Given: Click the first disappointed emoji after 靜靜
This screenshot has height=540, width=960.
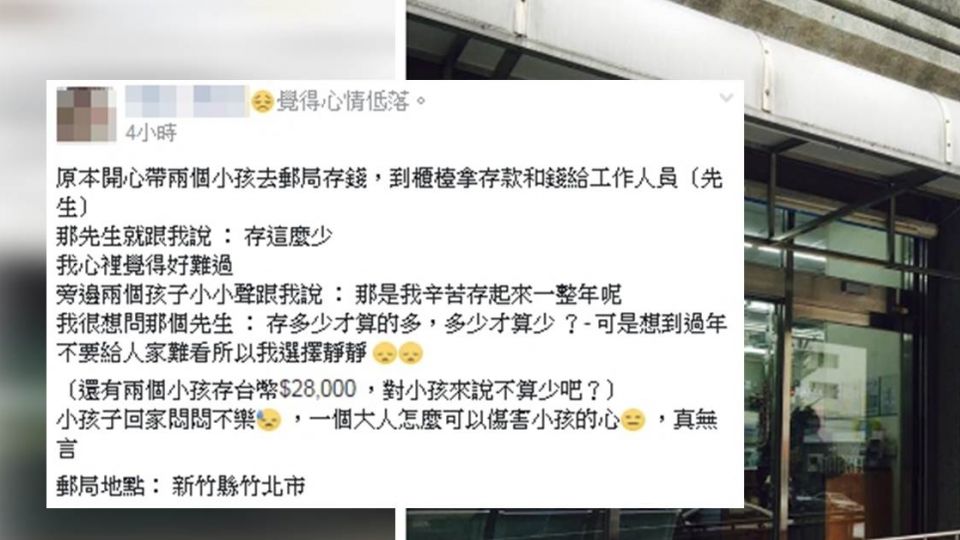Looking at the screenshot, I should pos(385,353).
